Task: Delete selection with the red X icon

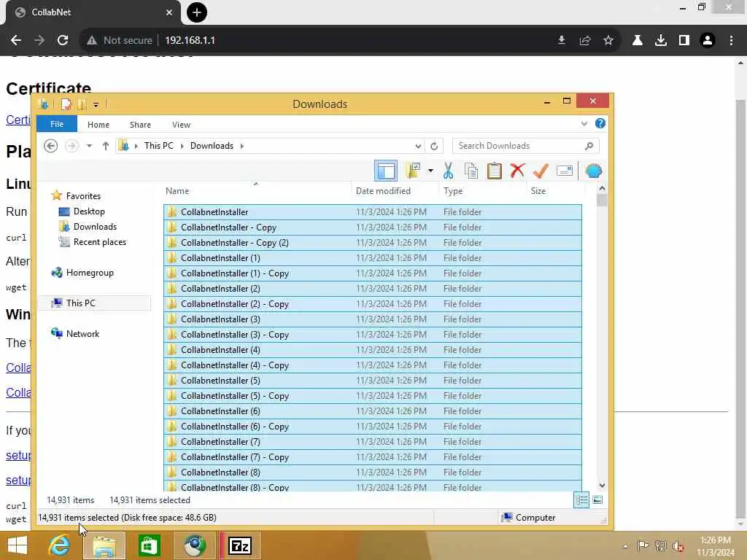Action: click(x=517, y=171)
